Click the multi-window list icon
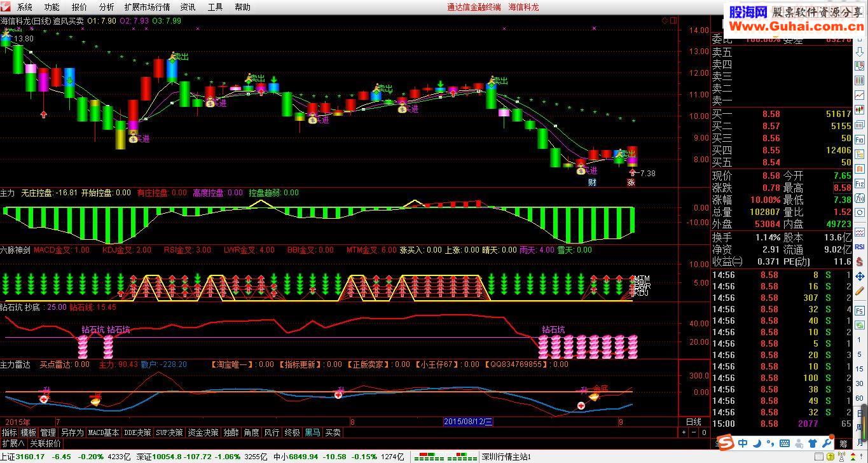 tap(860, 124)
